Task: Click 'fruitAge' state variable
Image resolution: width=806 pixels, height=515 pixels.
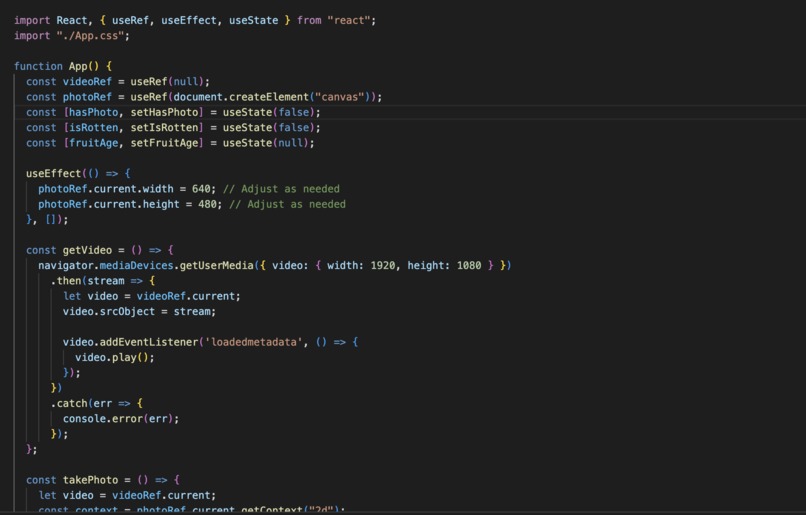Action: pos(93,143)
